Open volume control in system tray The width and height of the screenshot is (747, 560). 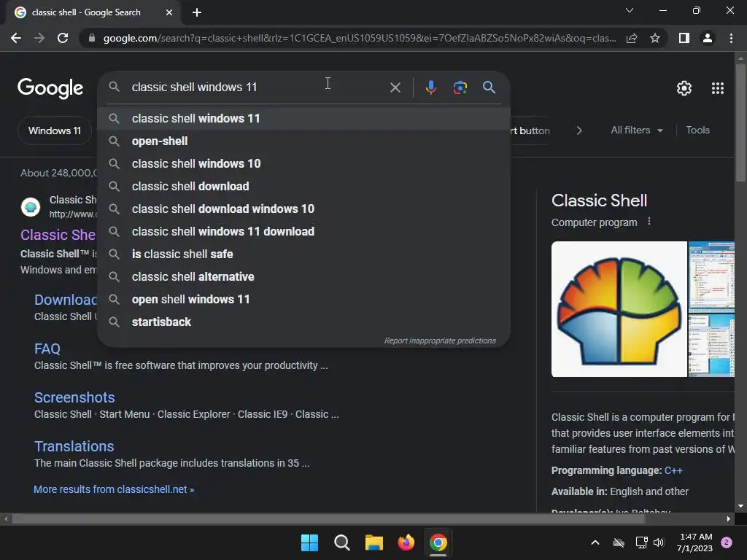click(659, 542)
